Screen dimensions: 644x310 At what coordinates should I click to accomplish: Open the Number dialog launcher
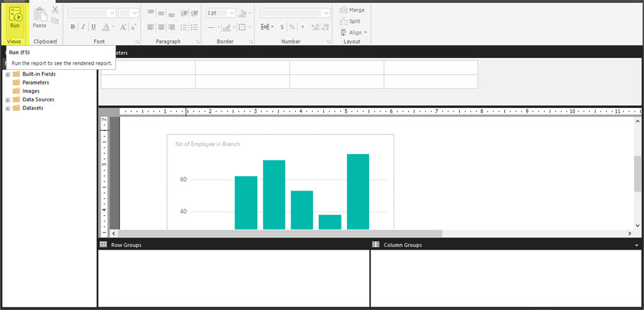tap(328, 42)
